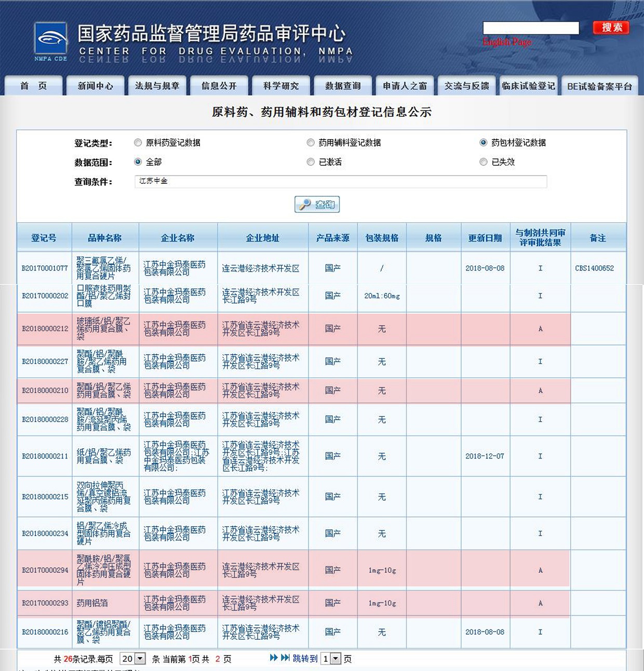Screen dimensions: 644x671
Task: Click the 查询条件 input field
Action: pyautogui.click(x=340, y=181)
